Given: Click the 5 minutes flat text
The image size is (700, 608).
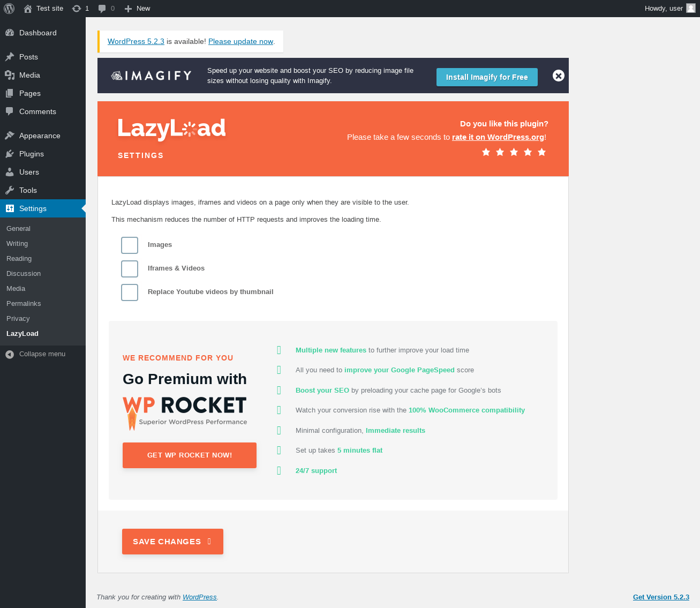Looking at the screenshot, I should 360,450.
